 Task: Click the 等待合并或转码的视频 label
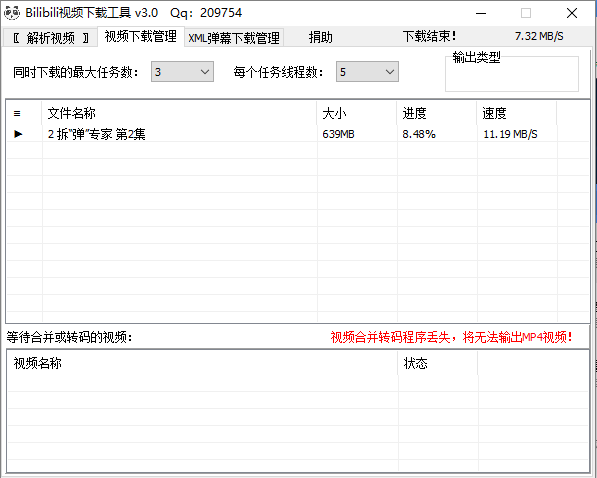click(x=69, y=337)
